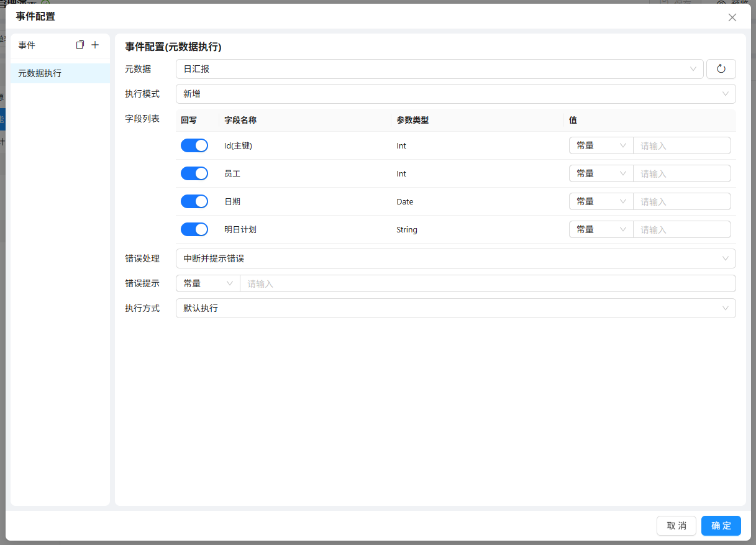Open 常量 value type dropdown for 明日计划
Screen dimensions: 756x545
(x=601, y=229)
